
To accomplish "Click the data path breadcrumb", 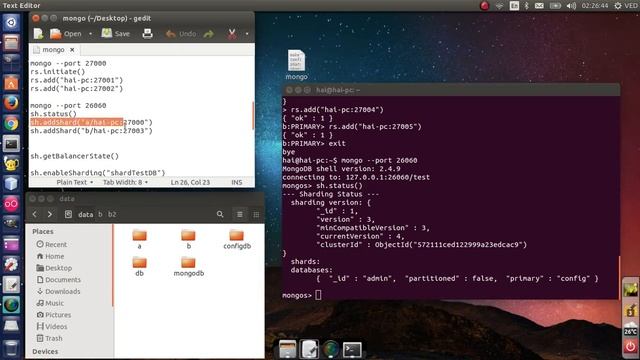I will [x=85, y=214].
